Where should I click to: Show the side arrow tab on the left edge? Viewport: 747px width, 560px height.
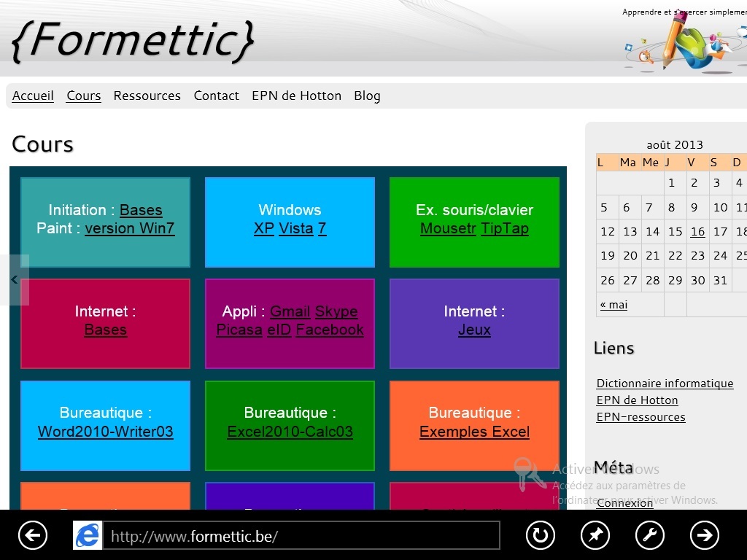click(15, 280)
